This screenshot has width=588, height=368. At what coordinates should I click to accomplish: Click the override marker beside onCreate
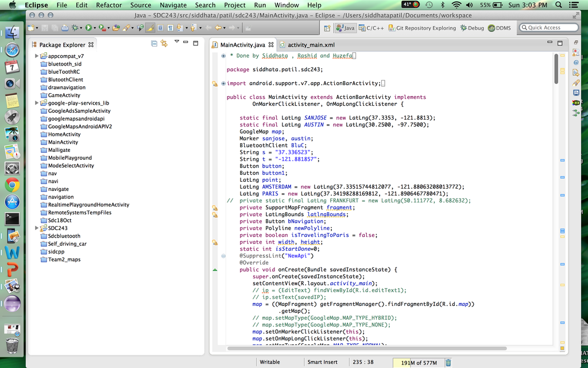[x=215, y=270]
